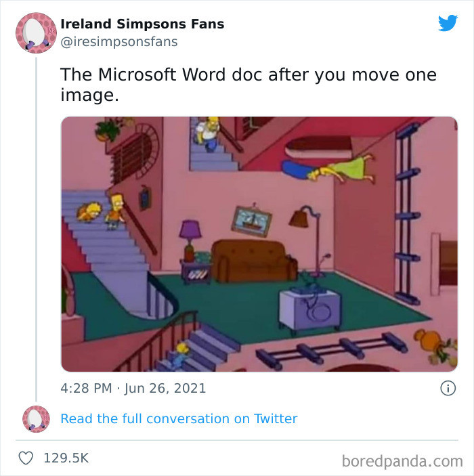Read the full conversation on Twitter
This screenshot has height=476, width=474.
click(x=179, y=418)
